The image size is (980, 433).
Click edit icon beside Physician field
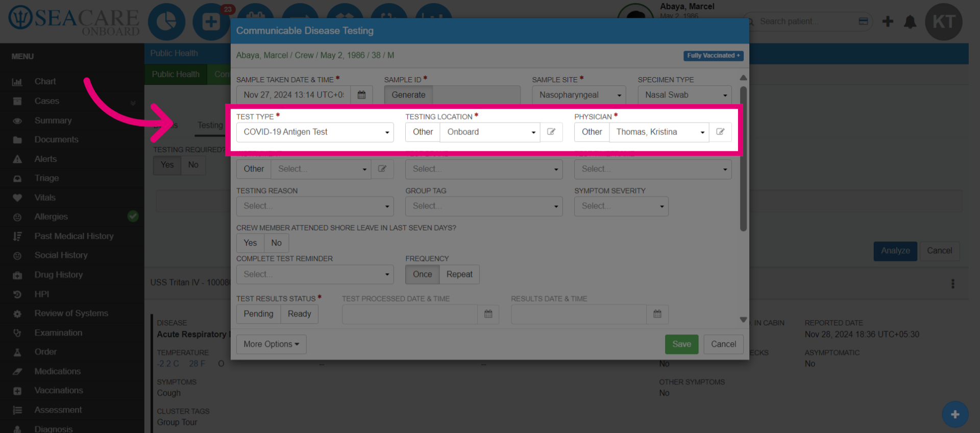point(720,132)
